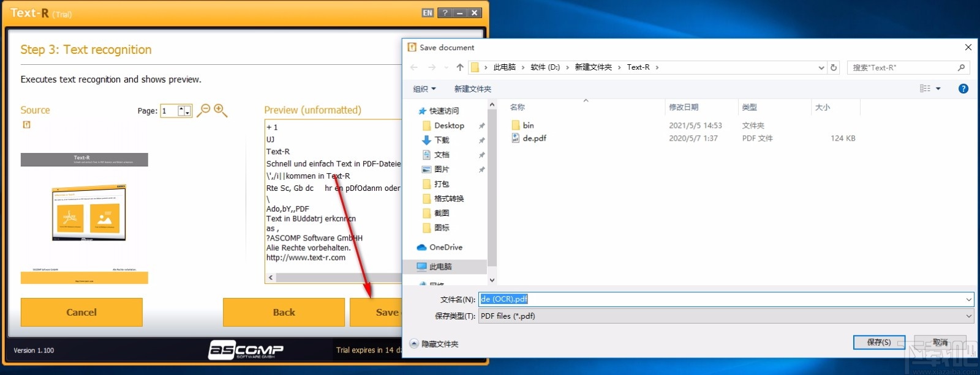Expand the filename history dropdown arrow
Viewport: 980px width, 375px height.
pyautogui.click(x=969, y=299)
